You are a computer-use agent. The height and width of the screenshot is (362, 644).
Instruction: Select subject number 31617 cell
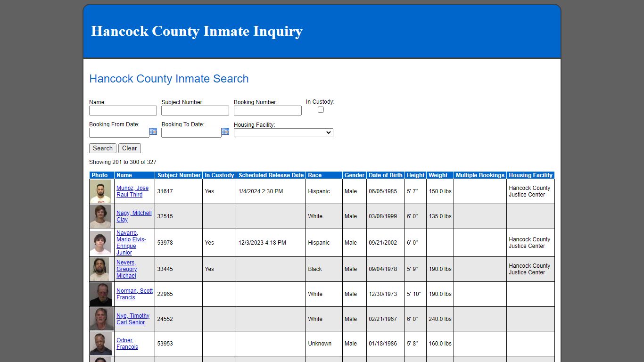tap(179, 191)
